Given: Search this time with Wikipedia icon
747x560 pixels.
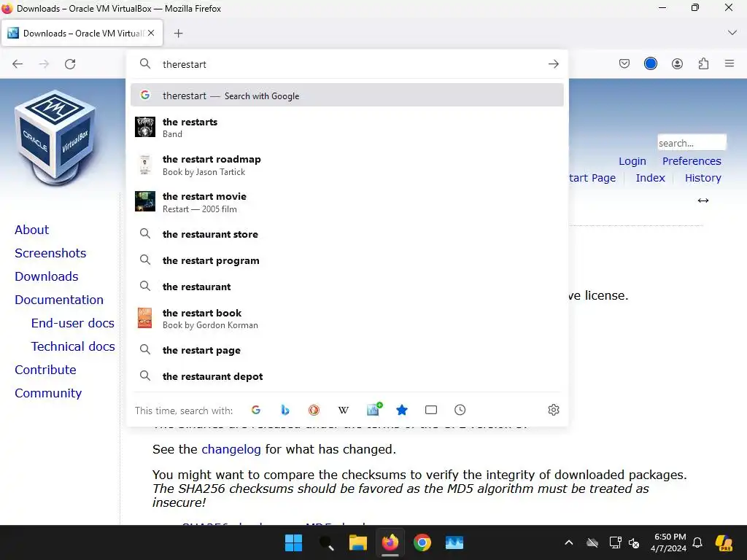Looking at the screenshot, I should point(343,410).
